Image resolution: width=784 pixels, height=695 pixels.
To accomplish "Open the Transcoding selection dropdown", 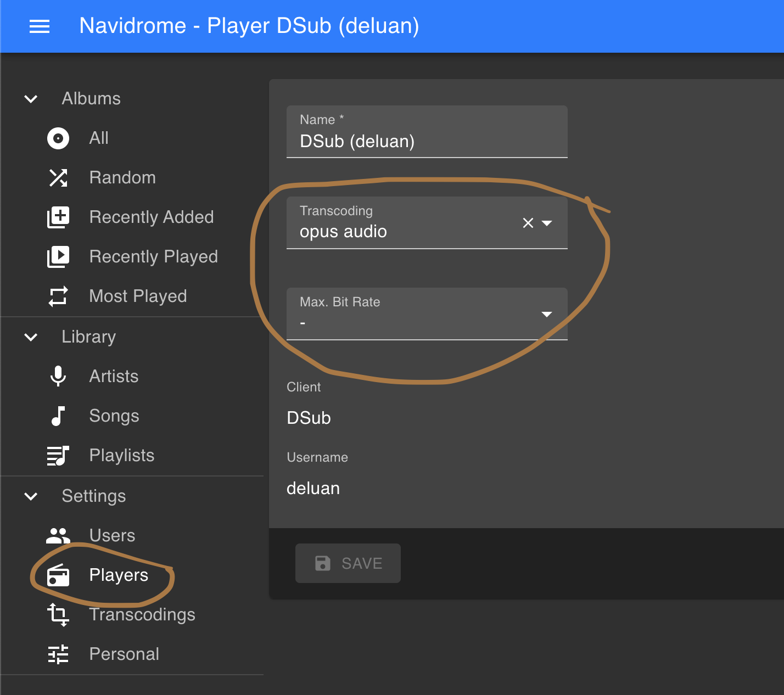I will (x=547, y=223).
